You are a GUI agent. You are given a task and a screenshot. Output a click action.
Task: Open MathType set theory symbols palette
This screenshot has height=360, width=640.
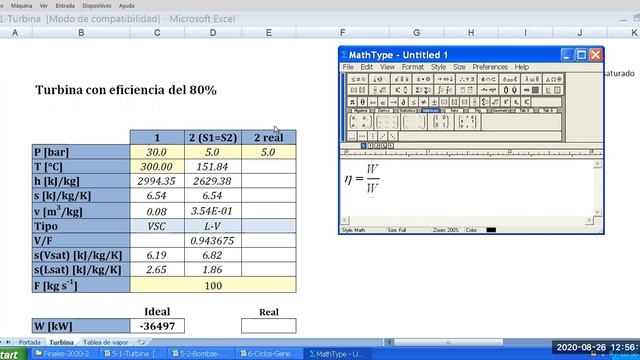(488, 79)
